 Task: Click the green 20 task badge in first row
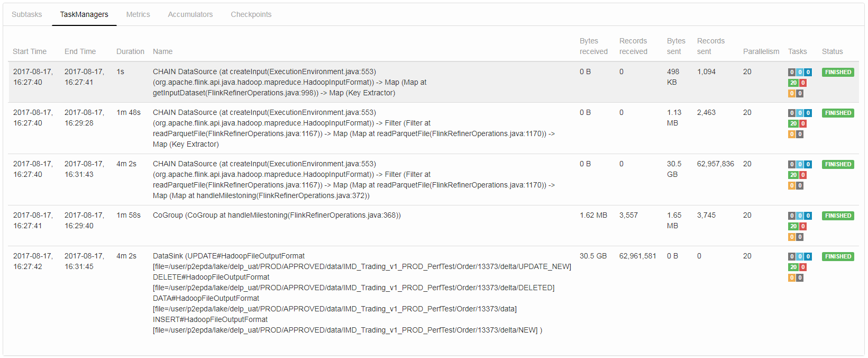pos(793,83)
